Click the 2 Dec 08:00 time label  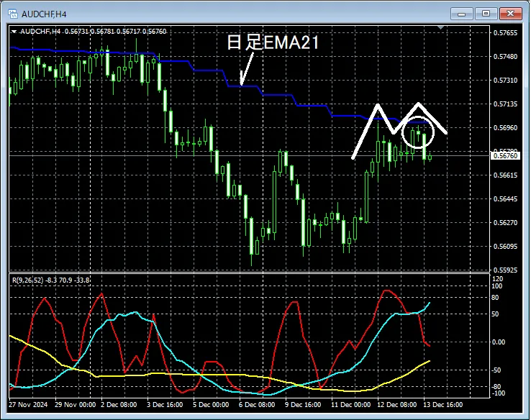coord(119,405)
